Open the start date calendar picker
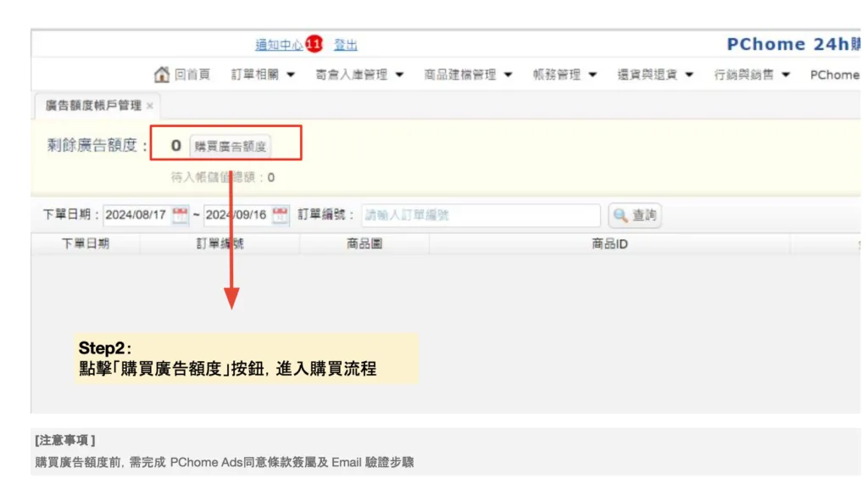Viewport: 868px width, 501px height. pos(181,215)
